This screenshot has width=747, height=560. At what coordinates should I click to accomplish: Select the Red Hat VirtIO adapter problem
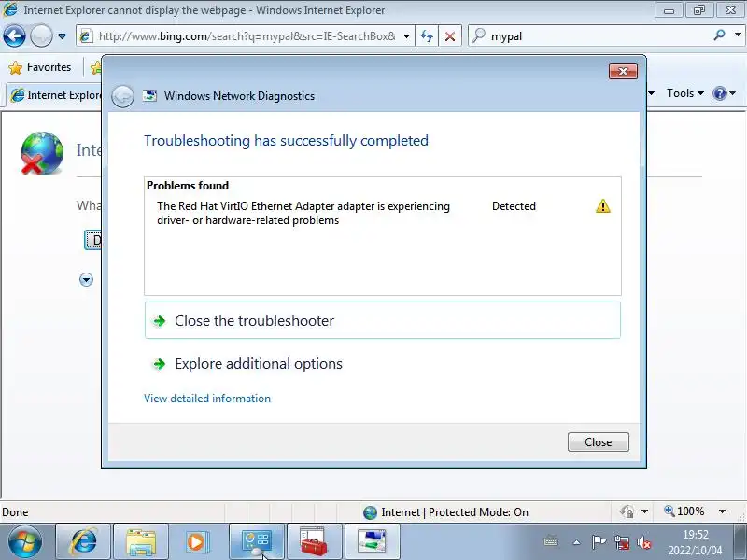click(x=303, y=213)
